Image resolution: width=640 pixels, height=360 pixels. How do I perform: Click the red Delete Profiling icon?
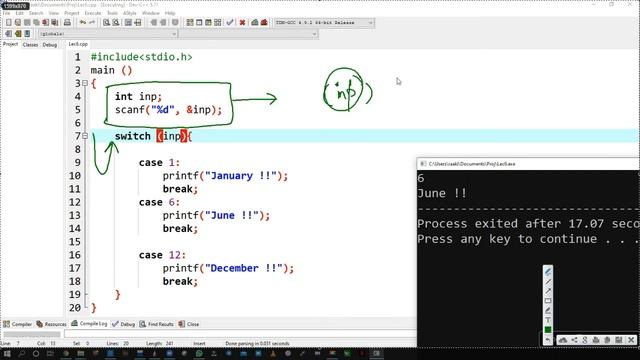(264, 22)
